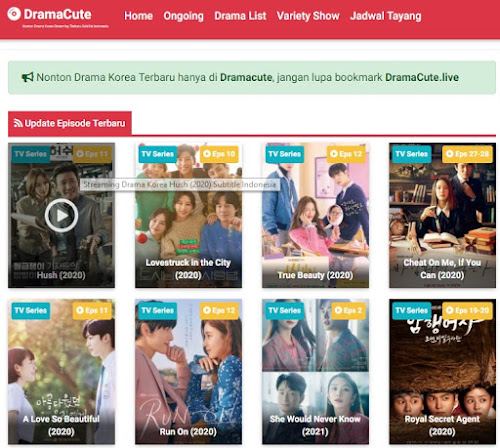The image size is (500, 448).
Task: Click the Eps 12 play icon on True Beauty
Action: (334, 154)
